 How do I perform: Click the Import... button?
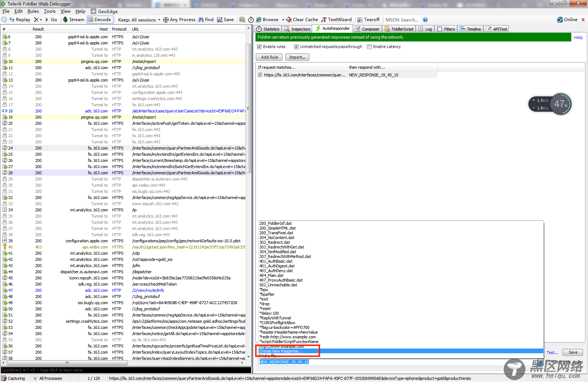297,57
